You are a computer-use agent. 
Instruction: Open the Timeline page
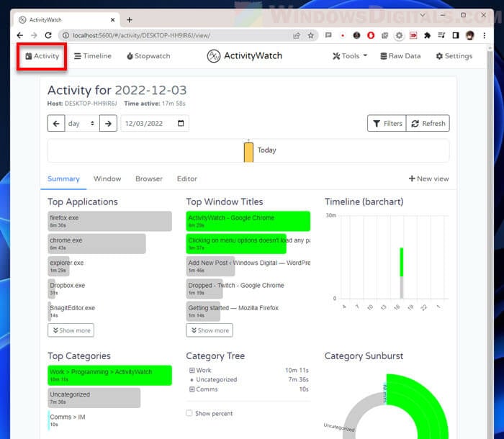93,56
